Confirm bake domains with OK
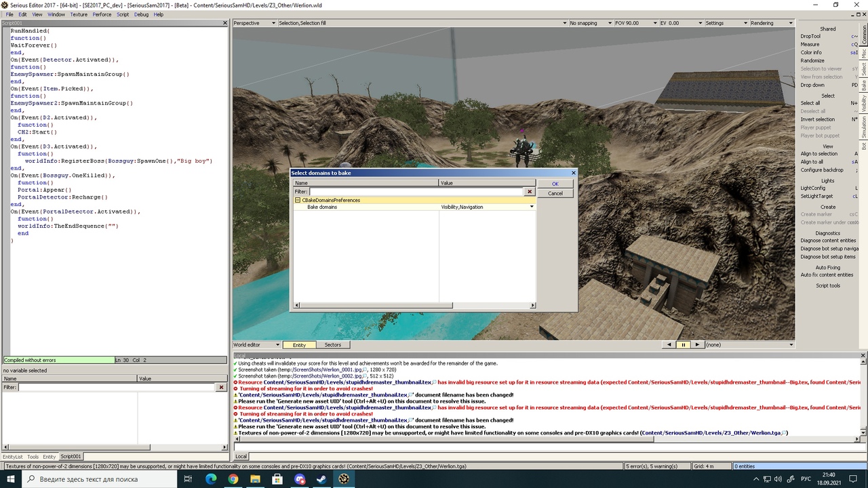The image size is (868, 488). point(555,184)
